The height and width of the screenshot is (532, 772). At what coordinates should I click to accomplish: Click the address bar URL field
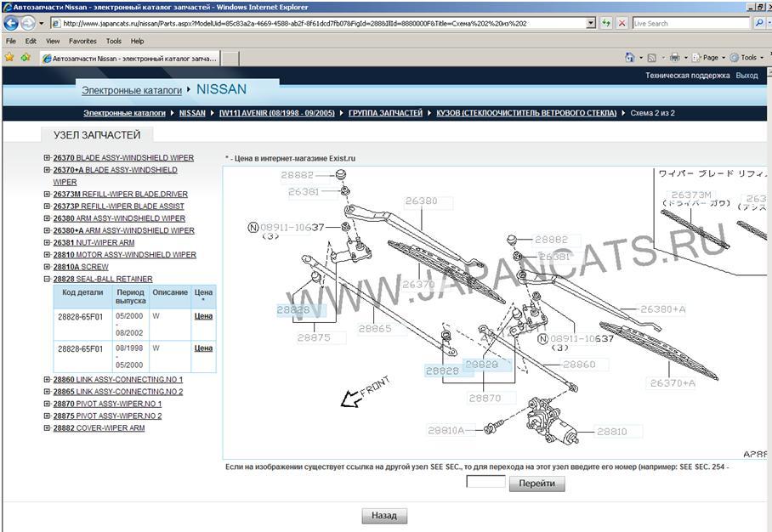pos(319,23)
